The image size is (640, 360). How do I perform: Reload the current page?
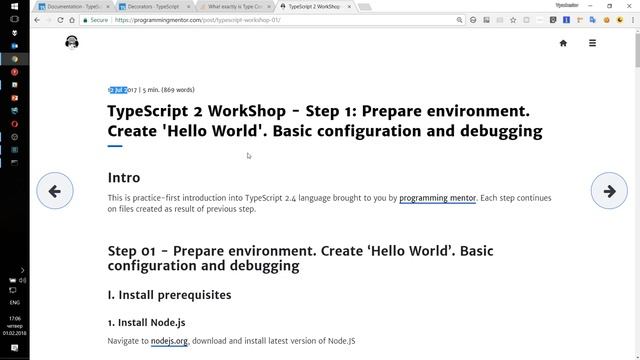(60, 20)
